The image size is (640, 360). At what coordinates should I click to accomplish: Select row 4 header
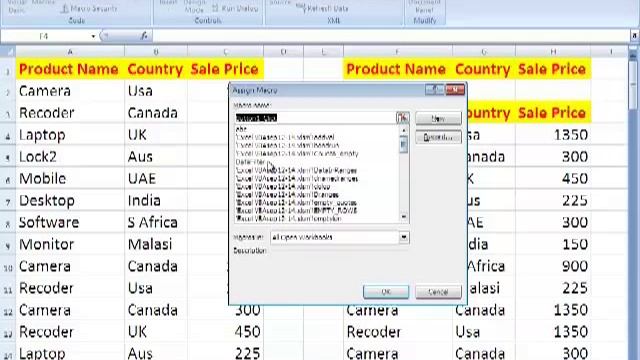tap(8, 135)
